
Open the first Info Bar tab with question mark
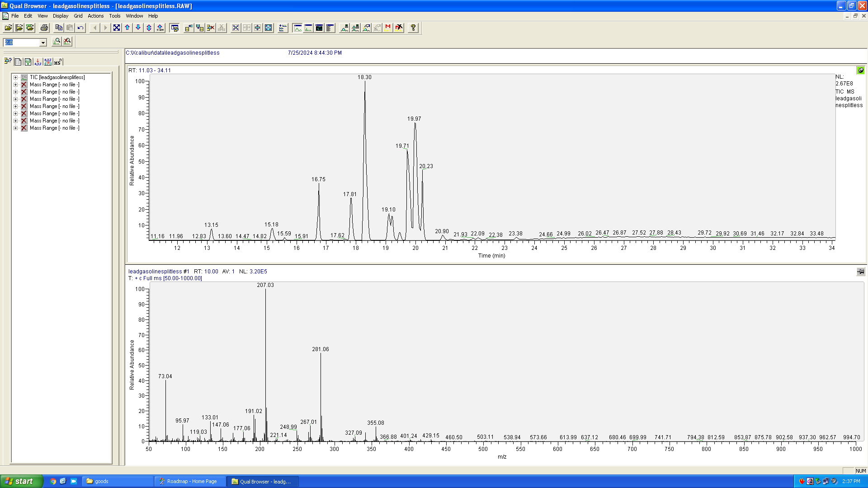click(8, 61)
